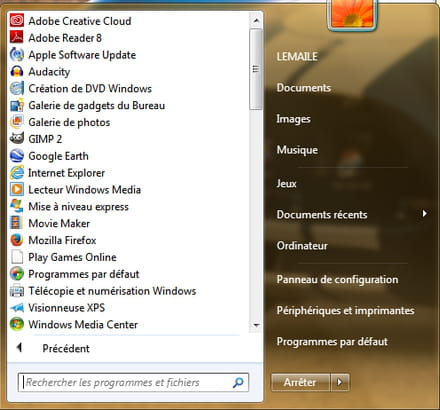Click the Arrêter shutdown button
This screenshot has width=440, height=410.
click(x=300, y=382)
